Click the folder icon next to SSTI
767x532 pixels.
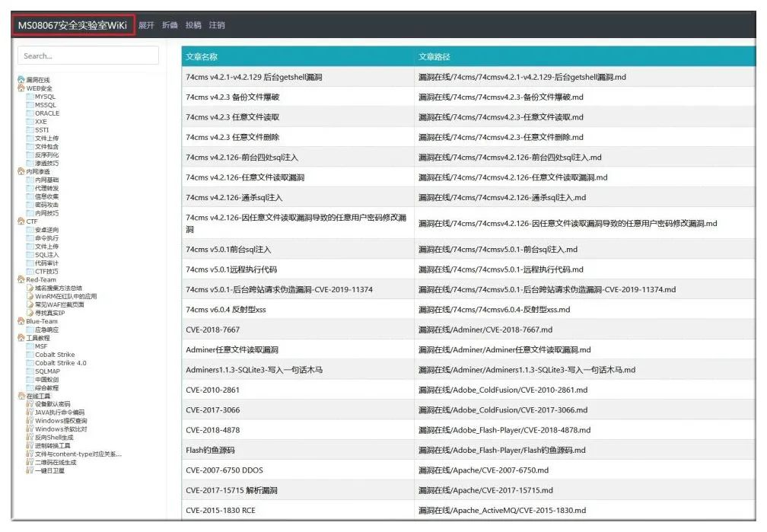(30, 129)
